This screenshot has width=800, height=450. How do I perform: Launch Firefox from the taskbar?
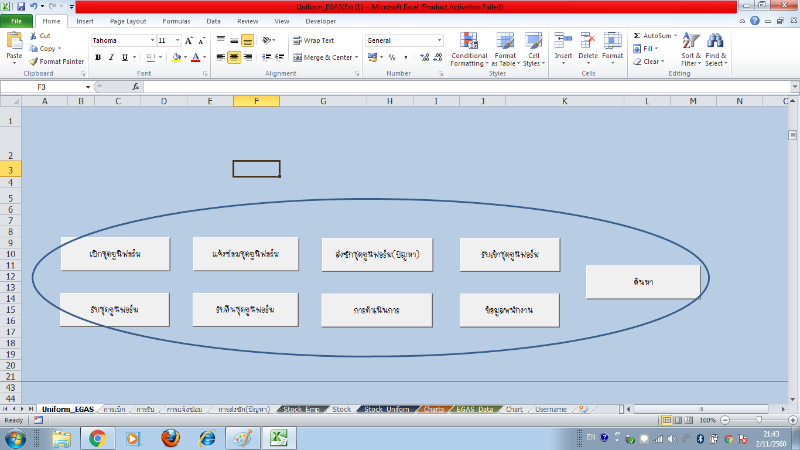169,438
